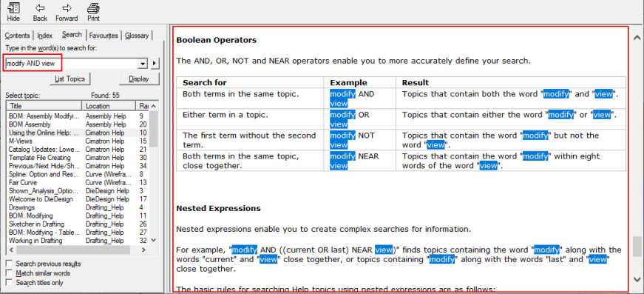
Task: Select Catalog Updates topic row
Action: (x=78, y=150)
